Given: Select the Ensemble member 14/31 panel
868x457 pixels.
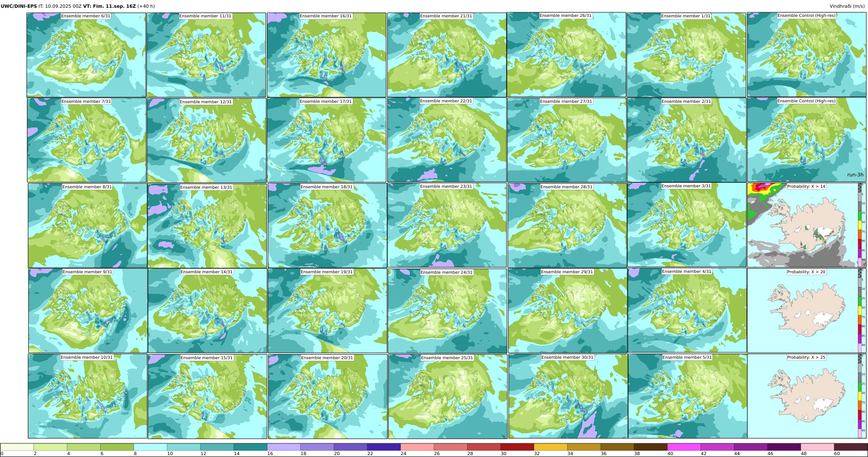Looking at the screenshot, I should click(x=207, y=311).
